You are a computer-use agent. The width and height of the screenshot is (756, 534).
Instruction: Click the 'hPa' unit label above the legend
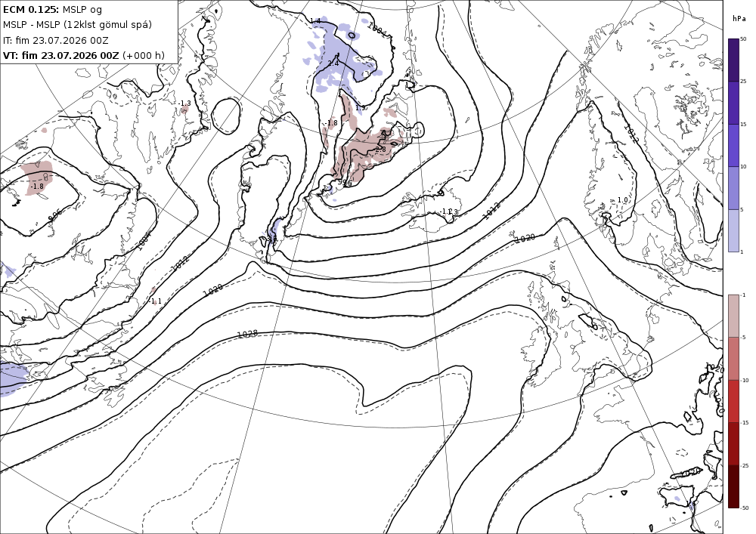click(739, 19)
